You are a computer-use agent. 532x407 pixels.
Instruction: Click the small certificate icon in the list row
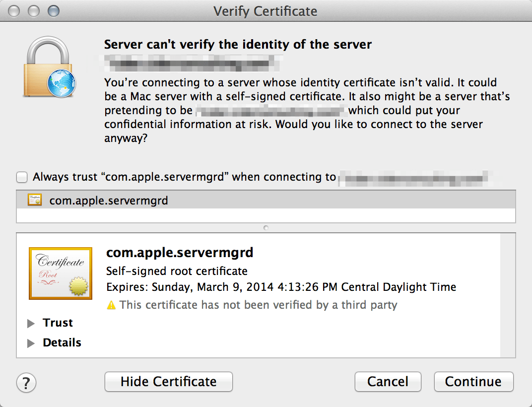(35, 200)
